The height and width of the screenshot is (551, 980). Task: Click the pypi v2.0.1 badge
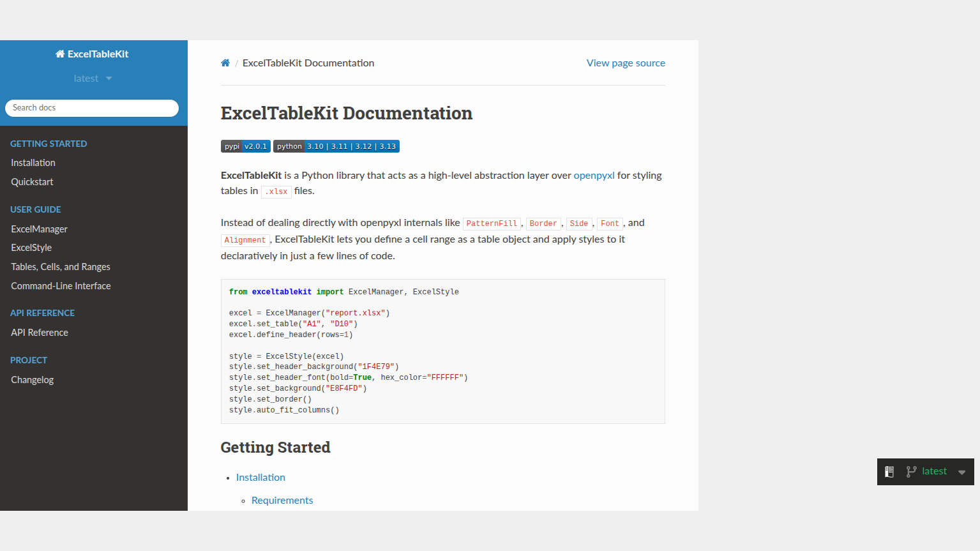246,146
